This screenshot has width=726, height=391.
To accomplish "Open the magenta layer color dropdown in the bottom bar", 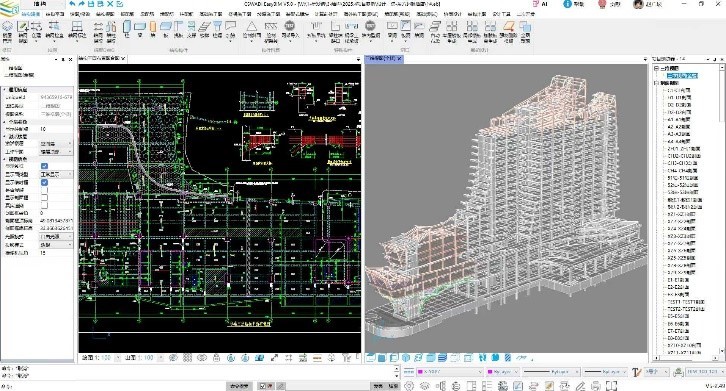I will pyautogui.click(x=450, y=372).
